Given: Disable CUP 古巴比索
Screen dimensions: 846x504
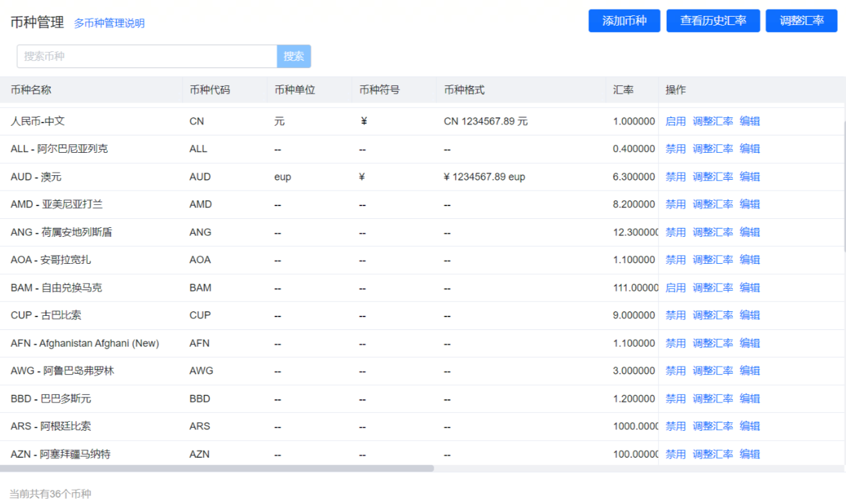Looking at the screenshot, I should [x=676, y=315].
